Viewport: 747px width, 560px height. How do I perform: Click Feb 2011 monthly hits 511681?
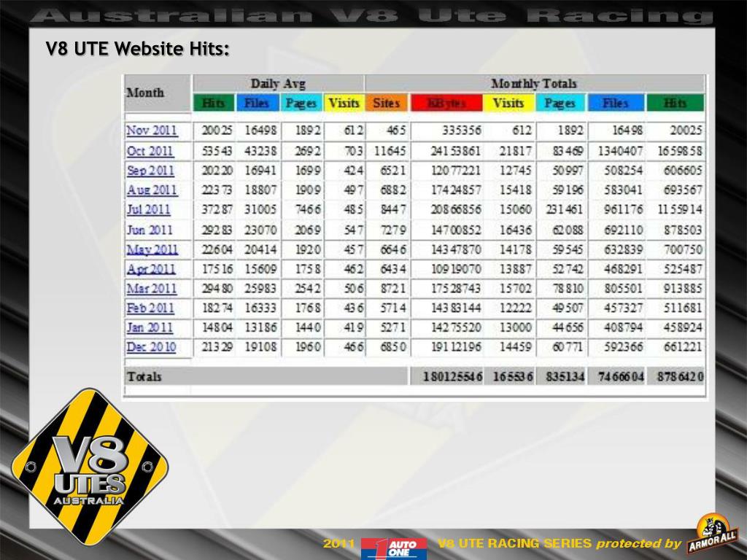coord(683,308)
